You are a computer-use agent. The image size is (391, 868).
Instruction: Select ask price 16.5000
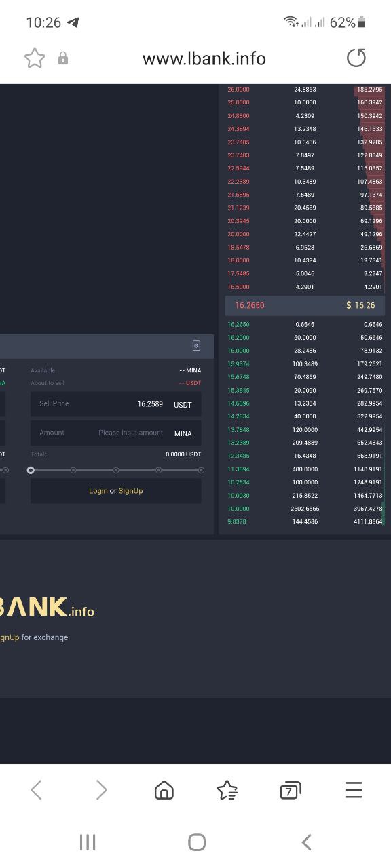[238, 287]
